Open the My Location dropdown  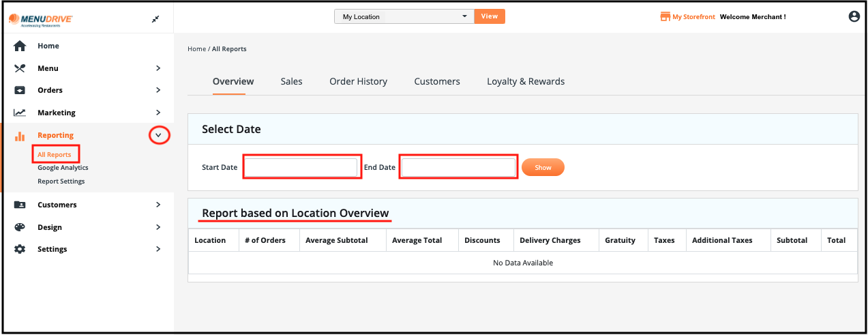pyautogui.click(x=404, y=16)
